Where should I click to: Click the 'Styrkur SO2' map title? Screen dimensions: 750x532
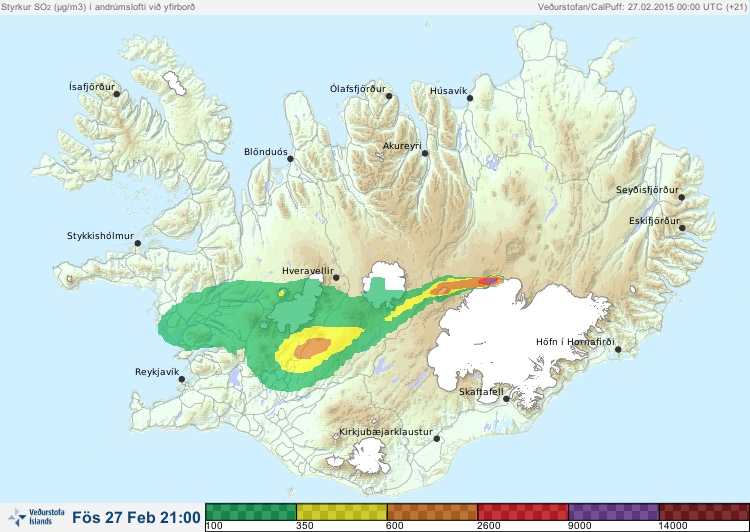click(x=98, y=7)
